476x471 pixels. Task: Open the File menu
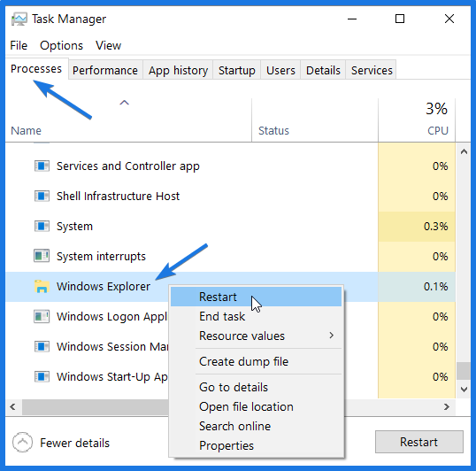point(19,45)
